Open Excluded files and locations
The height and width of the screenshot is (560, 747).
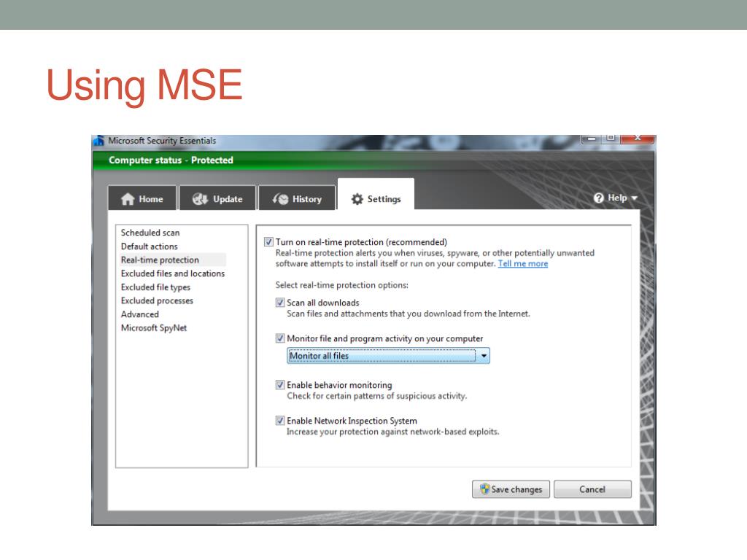(x=172, y=273)
